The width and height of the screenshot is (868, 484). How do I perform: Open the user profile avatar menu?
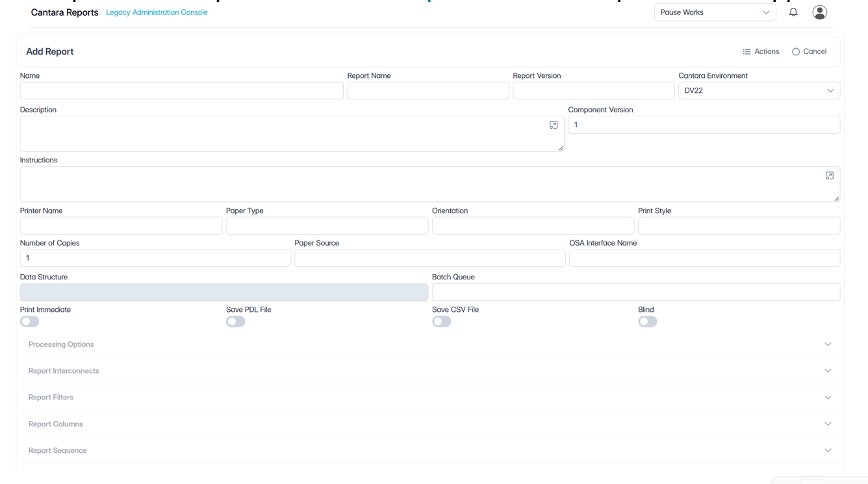[x=820, y=12]
